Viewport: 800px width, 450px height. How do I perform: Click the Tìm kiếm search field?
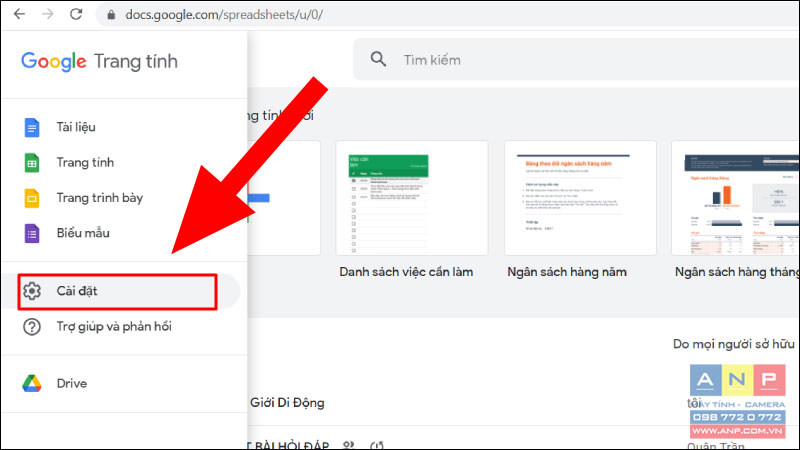[577, 60]
